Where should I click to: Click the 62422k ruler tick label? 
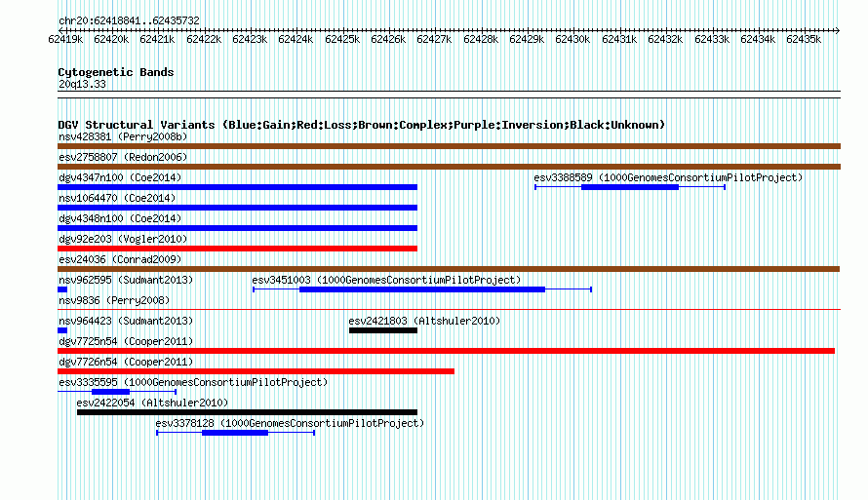click(x=204, y=39)
